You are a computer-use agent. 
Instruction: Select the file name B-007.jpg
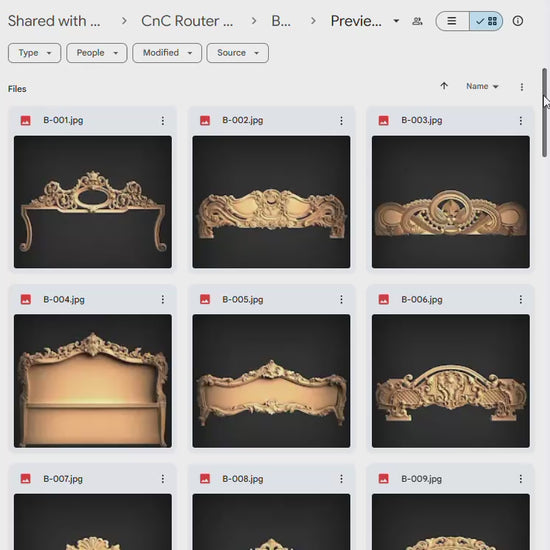(x=63, y=479)
